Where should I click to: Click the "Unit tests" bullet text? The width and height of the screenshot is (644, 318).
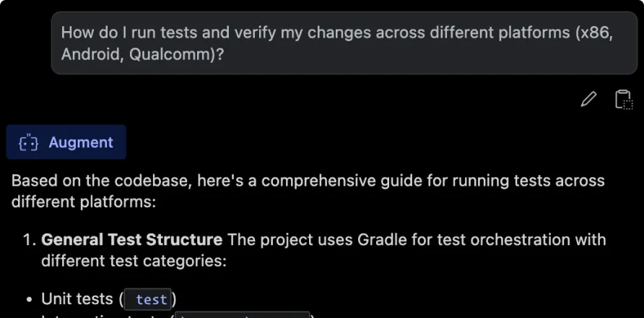click(77, 298)
